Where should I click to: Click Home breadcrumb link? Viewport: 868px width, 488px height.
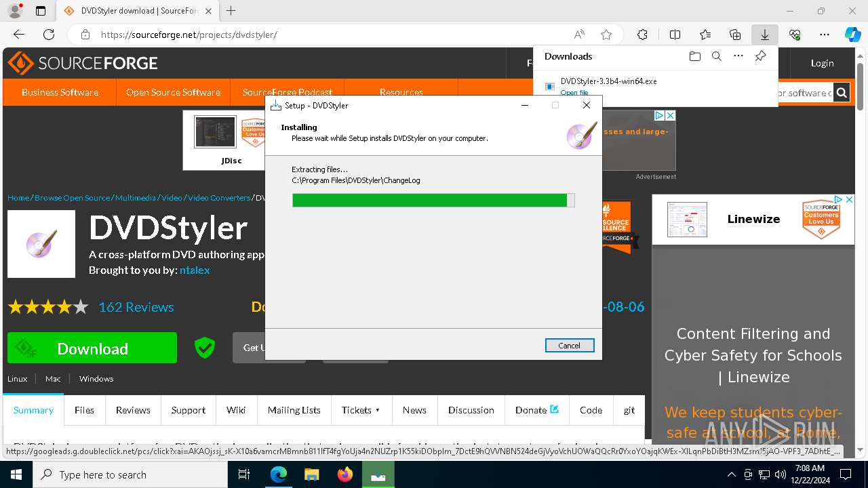18,198
